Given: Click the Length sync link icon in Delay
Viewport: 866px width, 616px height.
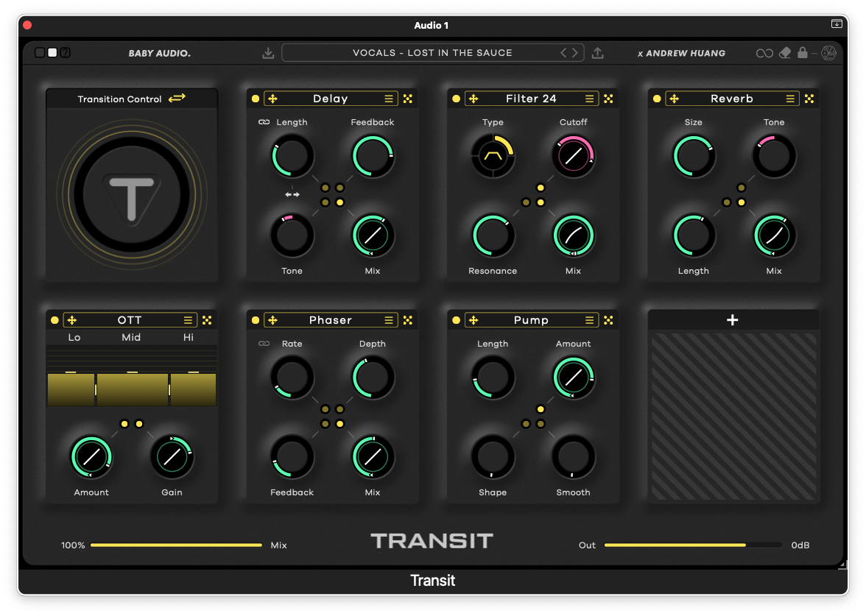Looking at the screenshot, I should point(264,122).
